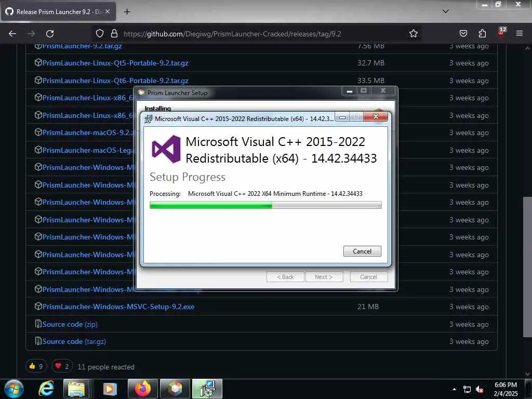
Task: Open Windows Explorer folder from taskbar
Action: pyautogui.click(x=77, y=389)
